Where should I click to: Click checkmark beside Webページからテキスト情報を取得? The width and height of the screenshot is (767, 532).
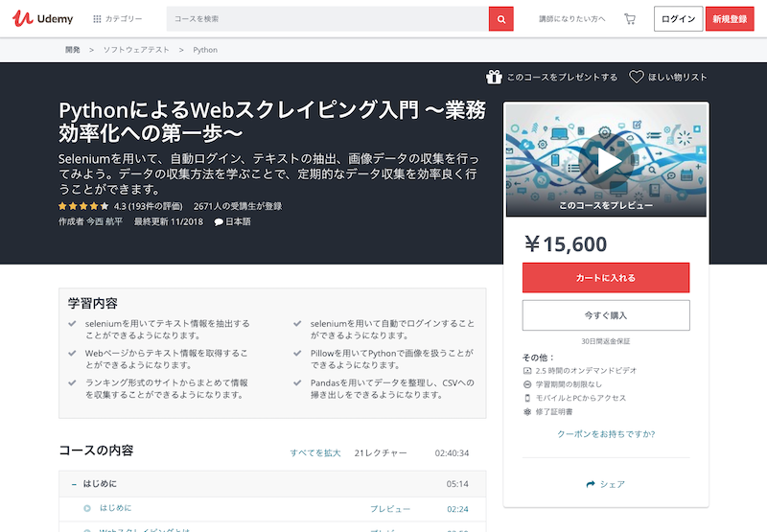pos(73,353)
